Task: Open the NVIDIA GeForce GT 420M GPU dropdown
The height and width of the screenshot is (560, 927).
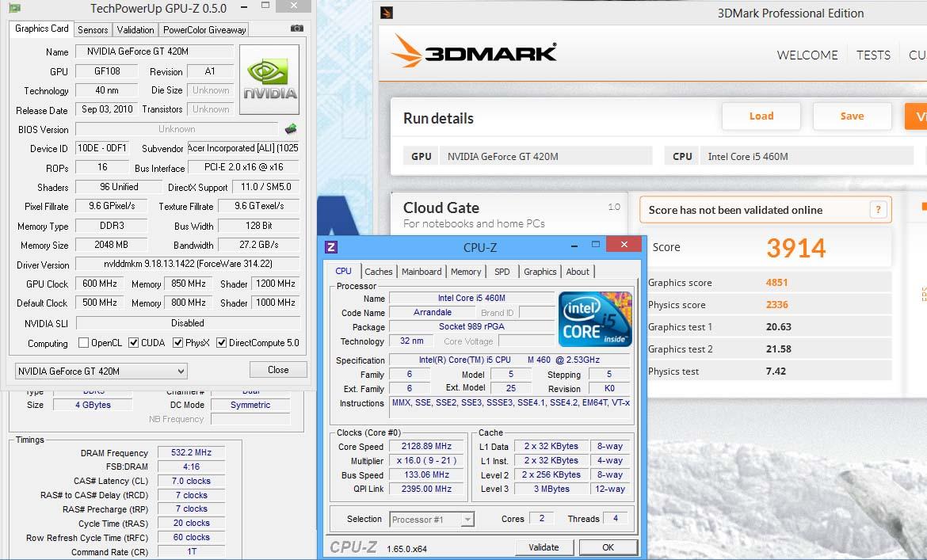Action: click(x=101, y=371)
